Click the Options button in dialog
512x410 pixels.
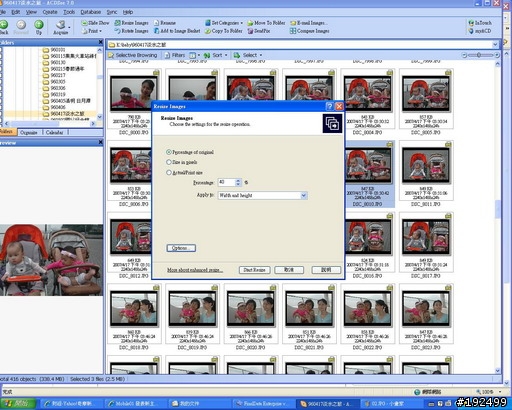pos(181,248)
